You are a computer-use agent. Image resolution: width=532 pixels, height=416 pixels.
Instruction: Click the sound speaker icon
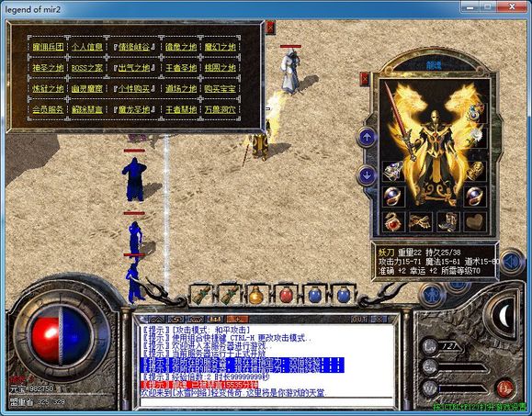click(x=511, y=262)
